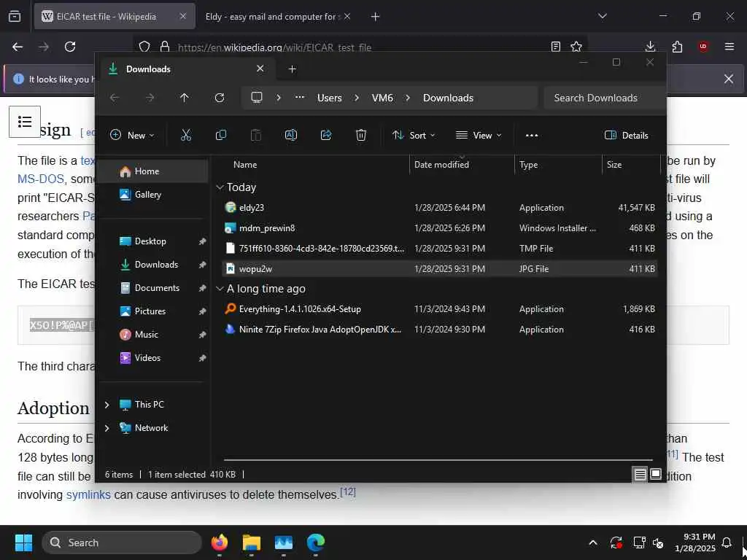This screenshot has width=747, height=560.
Task: Open the Firefox hamburger menu
Action: coord(729,47)
